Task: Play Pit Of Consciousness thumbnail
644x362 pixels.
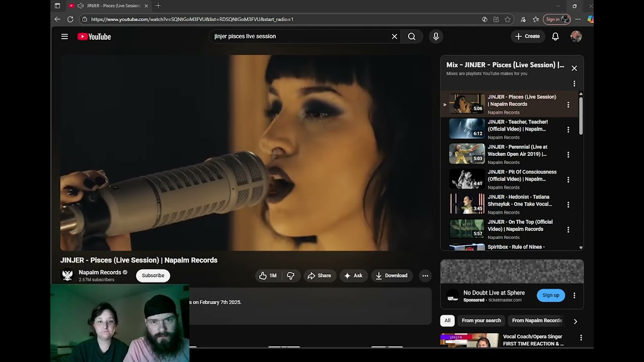Action: [x=467, y=179]
